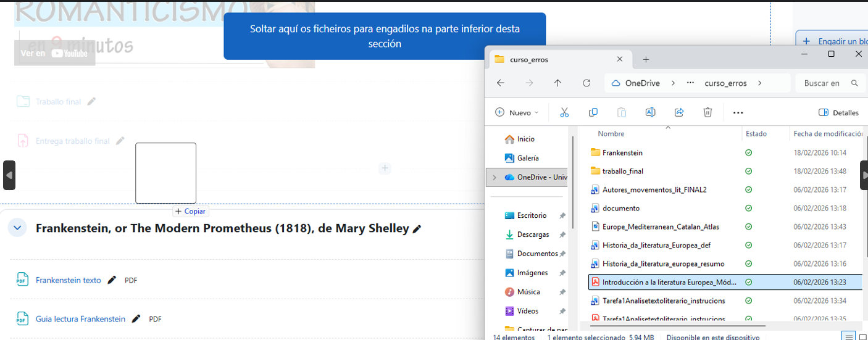868x340 pixels.
Task: Click Engadir un bloque button
Action: [x=833, y=41]
